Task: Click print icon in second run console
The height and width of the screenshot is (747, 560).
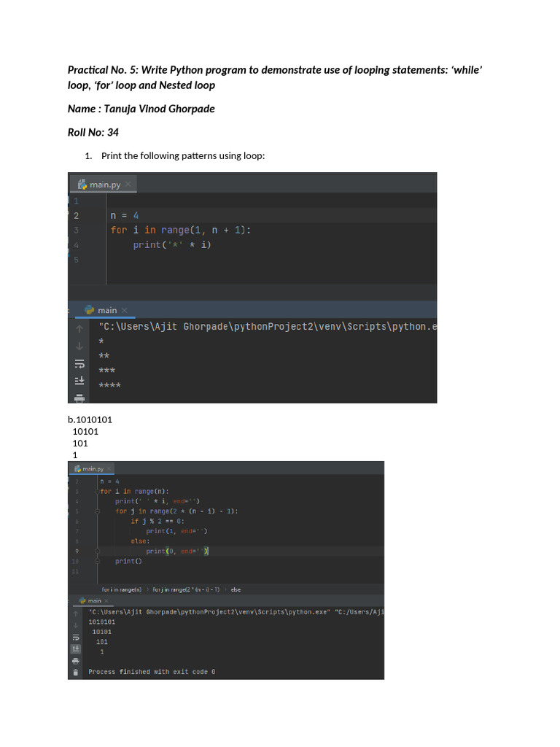Action: click(x=75, y=660)
